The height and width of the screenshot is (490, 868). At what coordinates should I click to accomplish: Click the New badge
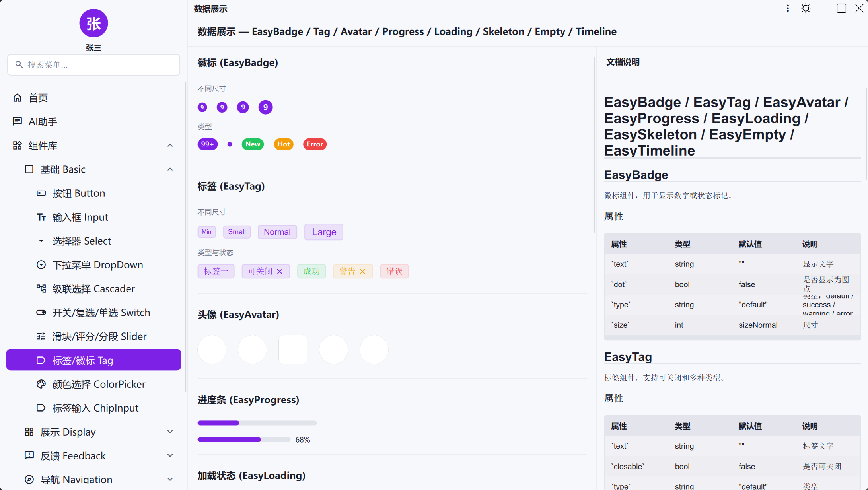(253, 144)
